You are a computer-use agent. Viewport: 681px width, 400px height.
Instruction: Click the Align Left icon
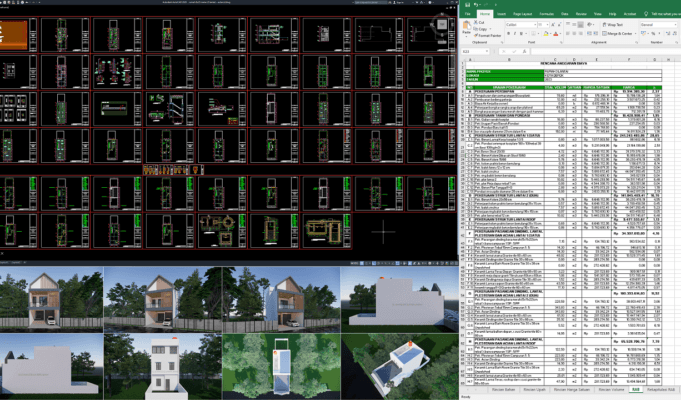coord(568,33)
